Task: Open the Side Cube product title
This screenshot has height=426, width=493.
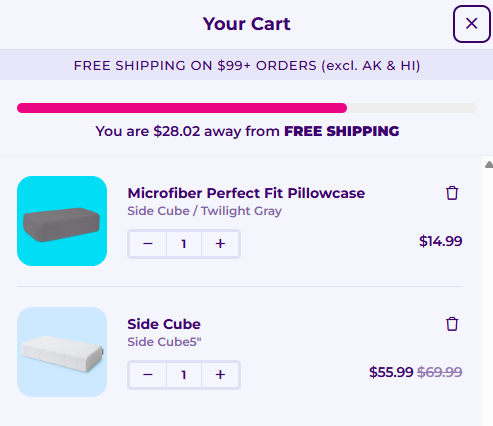Action: coord(164,324)
